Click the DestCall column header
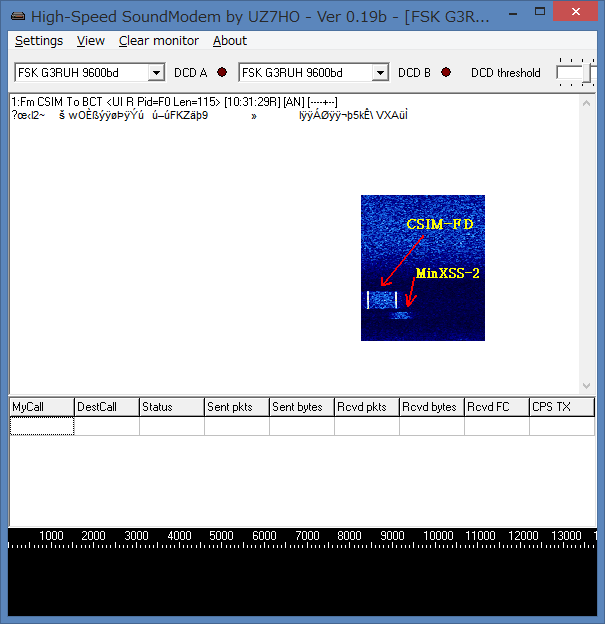605x624 pixels. 107,407
